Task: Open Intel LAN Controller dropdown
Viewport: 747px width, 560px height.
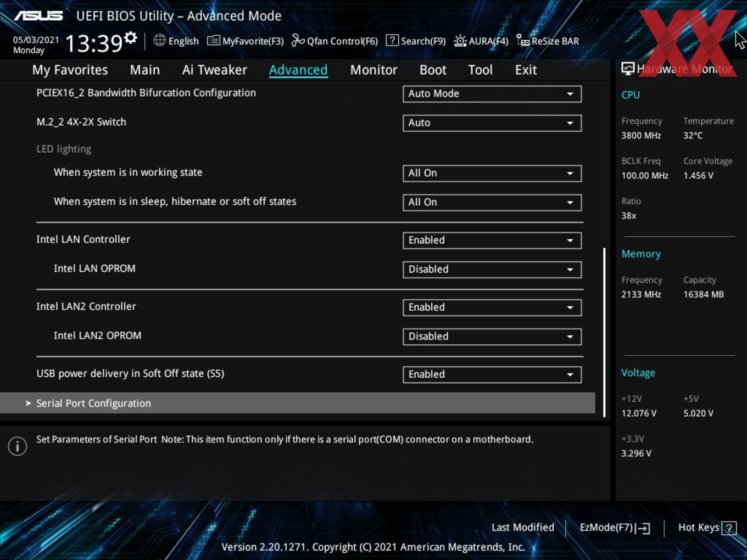Action: coord(492,240)
